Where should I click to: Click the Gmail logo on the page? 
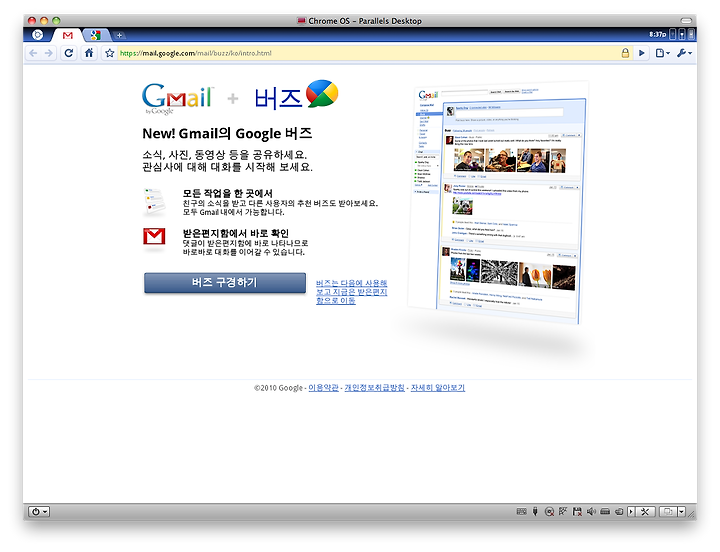(x=177, y=98)
